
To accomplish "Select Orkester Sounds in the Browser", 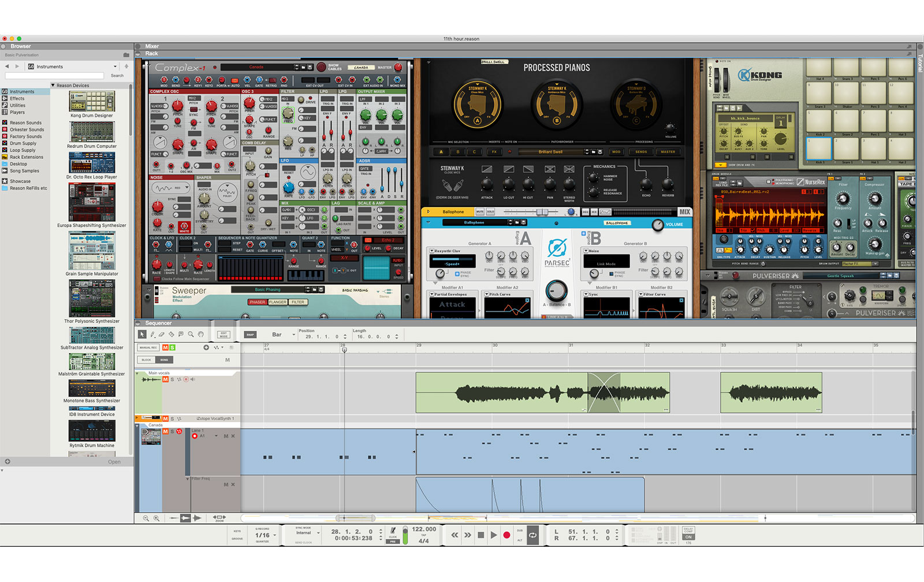I will point(27,129).
